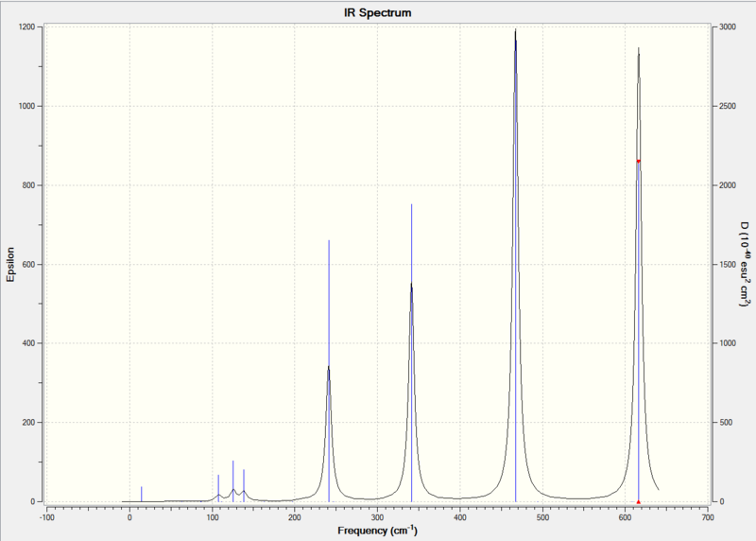Select the blue peak line near 341 cm-1
The height and width of the screenshot is (541, 756).
411,353
